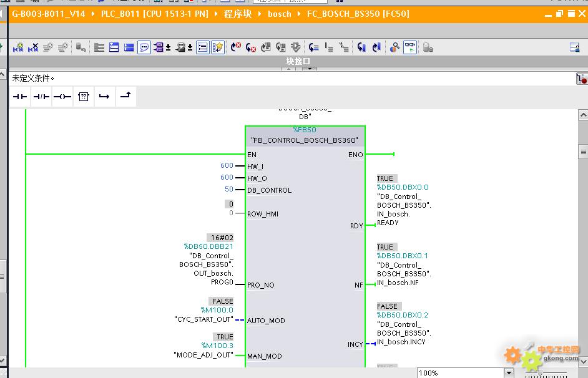
Task: Click the add row icon
Action: tap(63, 47)
